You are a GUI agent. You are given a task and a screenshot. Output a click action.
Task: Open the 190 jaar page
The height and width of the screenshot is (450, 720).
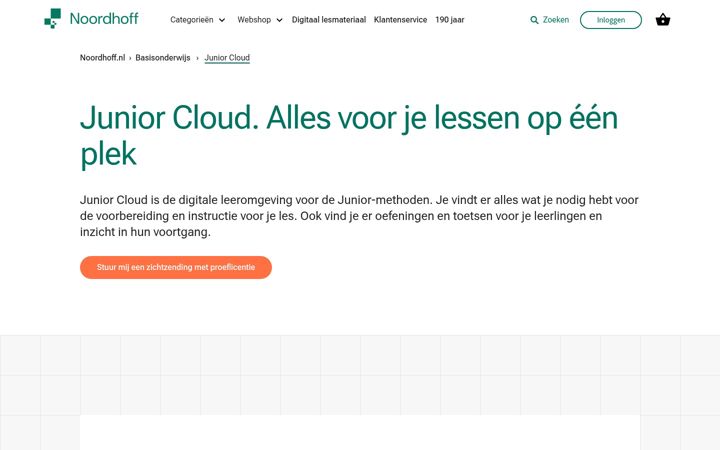[450, 20]
